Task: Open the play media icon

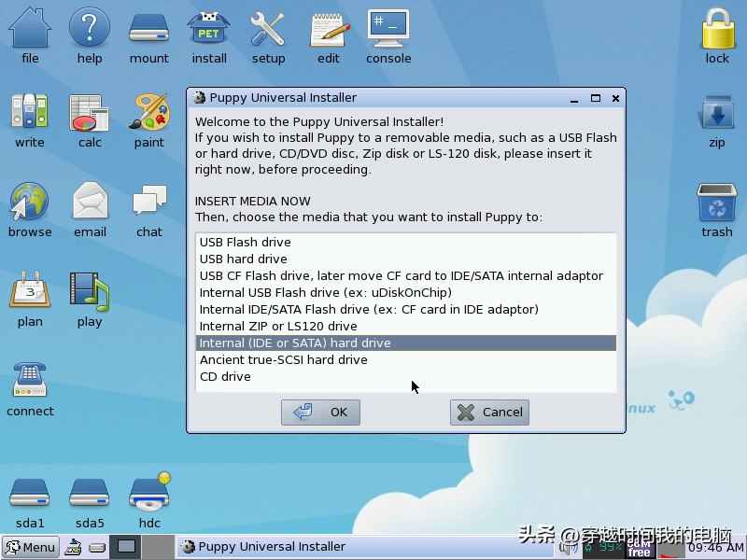Action: (x=90, y=290)
